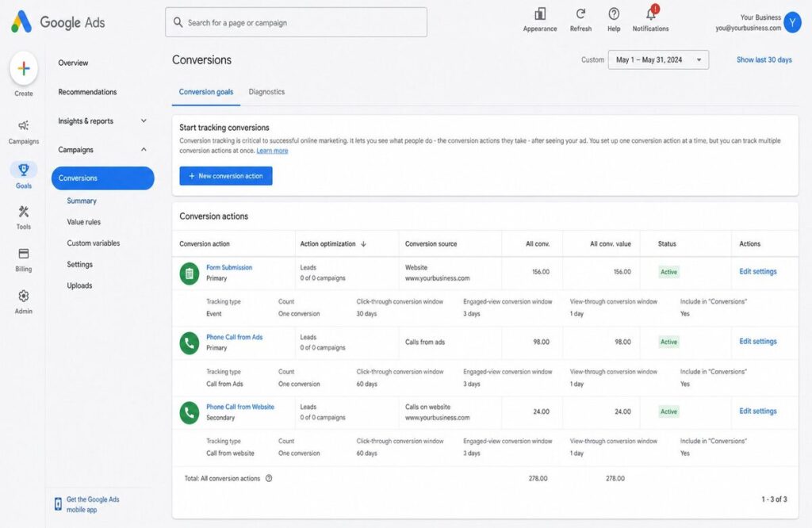Click the All conv. column header
Screen dimensions: 812x528
click(538, 244)
